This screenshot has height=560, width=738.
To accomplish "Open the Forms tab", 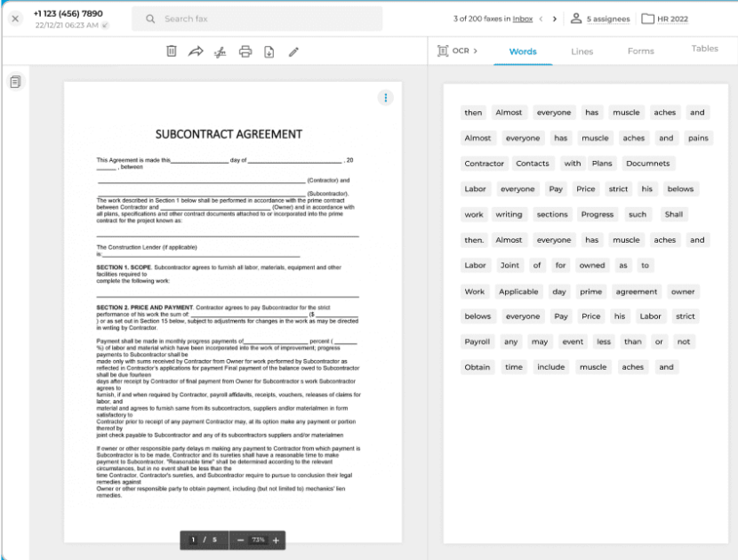I will (x=640, y=52).
